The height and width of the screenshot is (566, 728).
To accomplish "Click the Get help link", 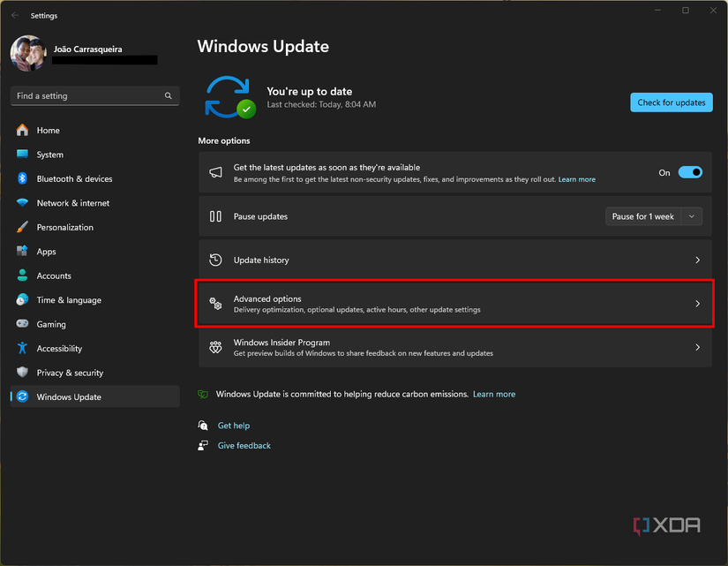I will tap(234, 426).
